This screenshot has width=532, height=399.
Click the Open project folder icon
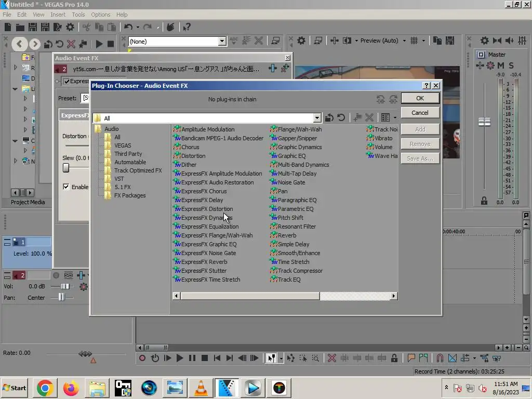[20, 27]
